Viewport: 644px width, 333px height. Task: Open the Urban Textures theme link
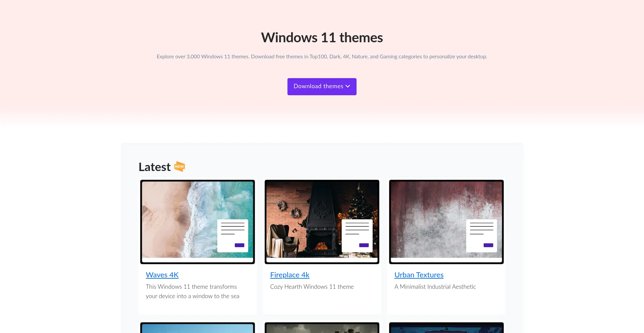click(x=419, y=275)
